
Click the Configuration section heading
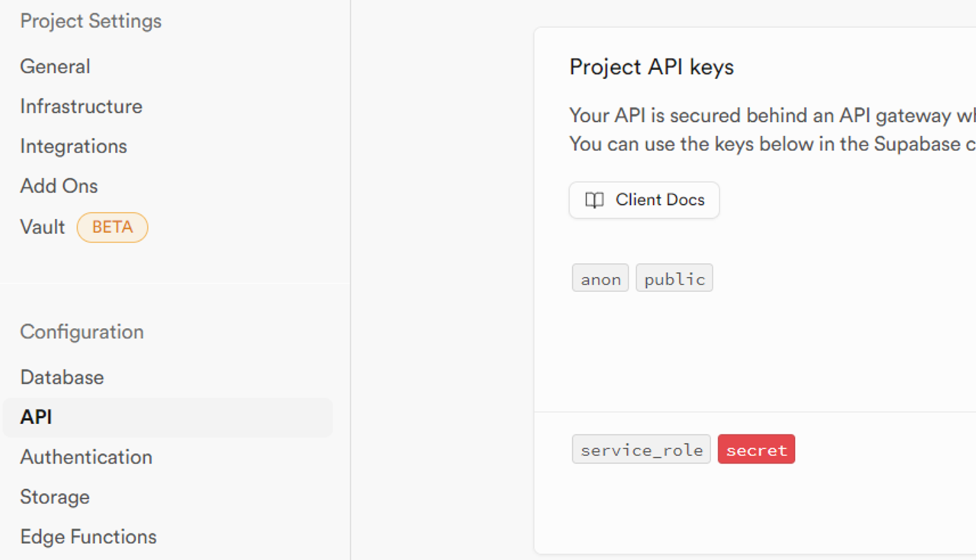pos(82,332)
